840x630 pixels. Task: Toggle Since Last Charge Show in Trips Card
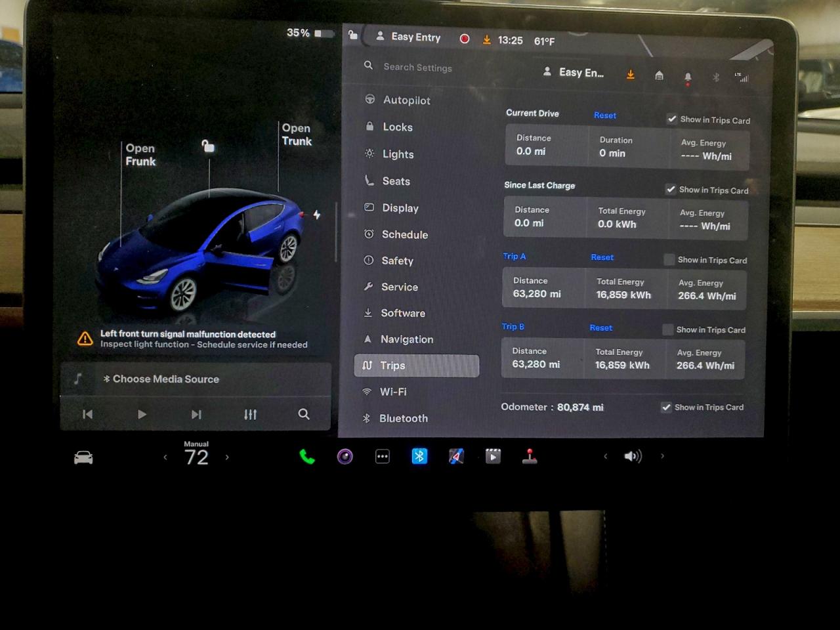tap(671, 189)
